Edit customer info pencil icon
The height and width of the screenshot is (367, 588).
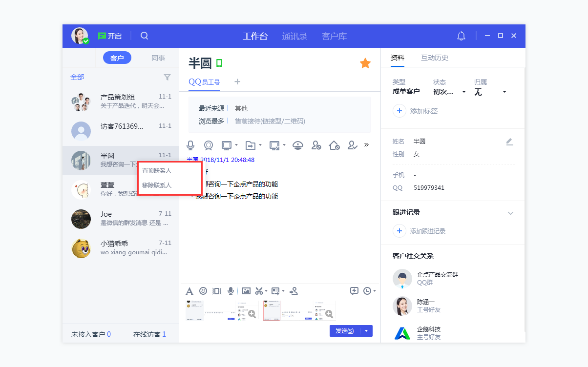point(509,142)
